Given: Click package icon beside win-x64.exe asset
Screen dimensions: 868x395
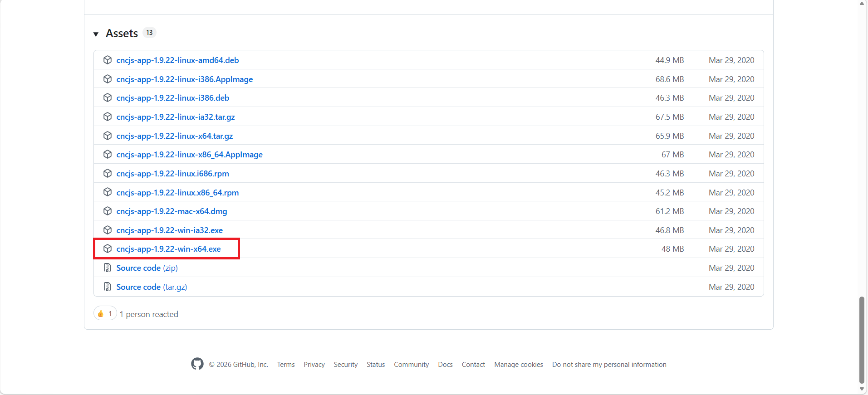Looking at the screenshot, I should (108, 249).
